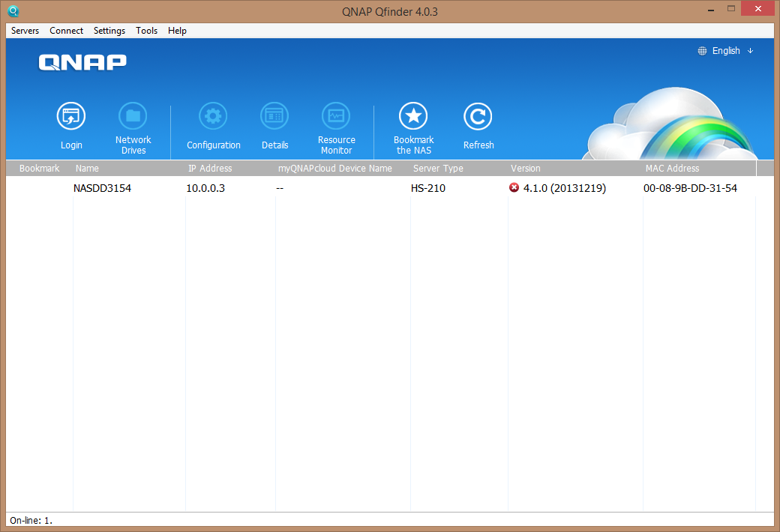Click the globe language icon
The height and width of the screenshot is (532, 780).
tap(702, 51)
